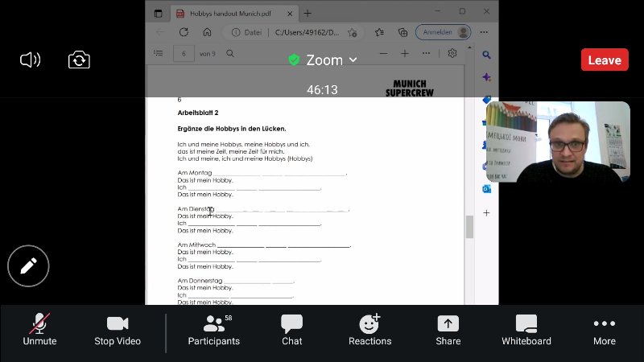Toggle the PDF table of contents
The height and width of the screenshot is (362, 644).
click(x=158, y=53)
